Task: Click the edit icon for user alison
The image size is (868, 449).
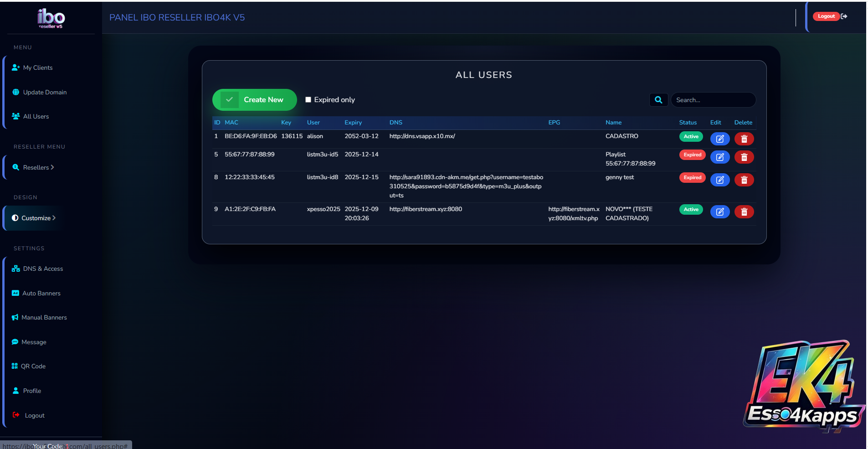Action: point(719,139)
